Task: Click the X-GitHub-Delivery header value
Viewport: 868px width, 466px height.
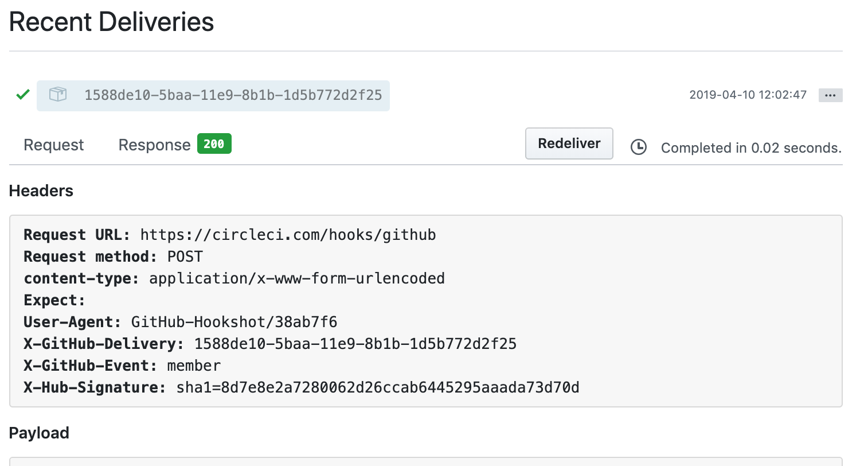Action: pyautogui.click(x=355, y=344)
